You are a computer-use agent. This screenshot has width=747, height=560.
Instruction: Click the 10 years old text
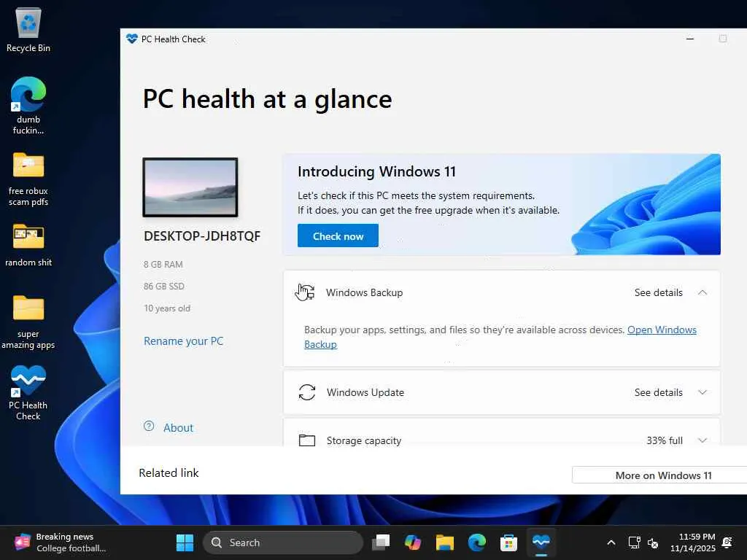pyautogui.click(x=167, y=308)
